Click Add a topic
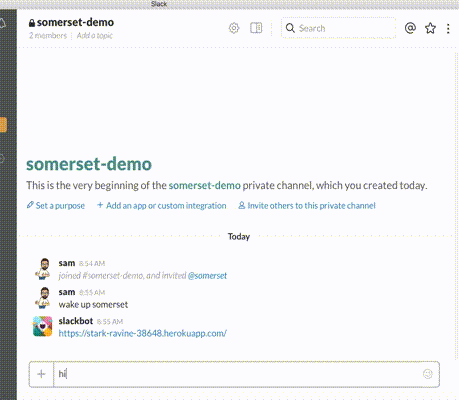This screenshot has width=459, height=400. (95, 35)
